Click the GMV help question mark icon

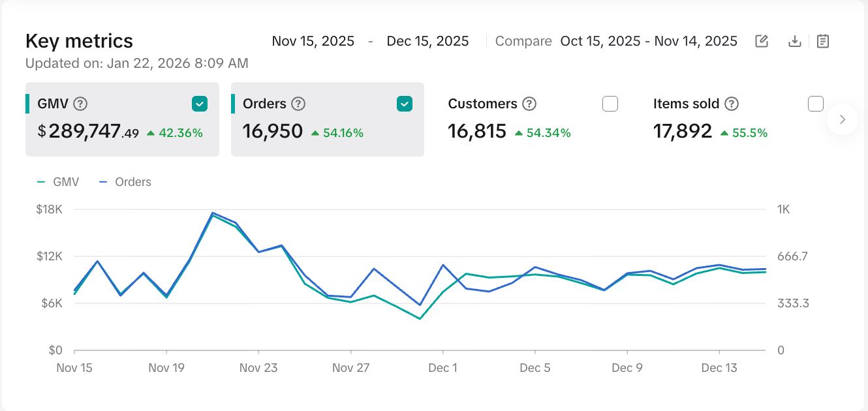(80, 104)
